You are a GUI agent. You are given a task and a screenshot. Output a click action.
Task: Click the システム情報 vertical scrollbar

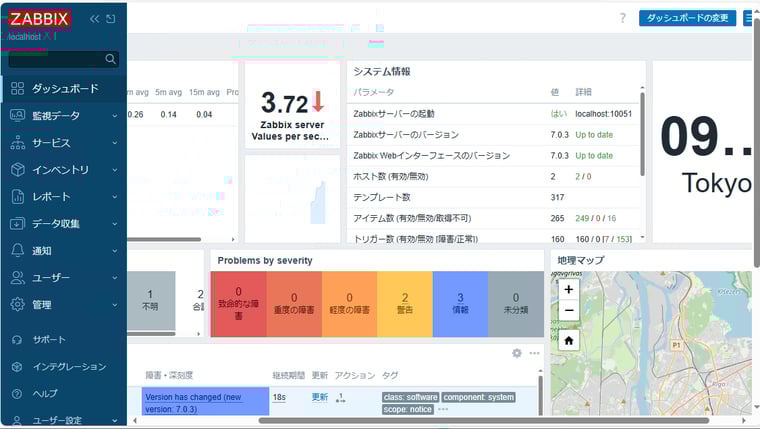click(643, 133)
